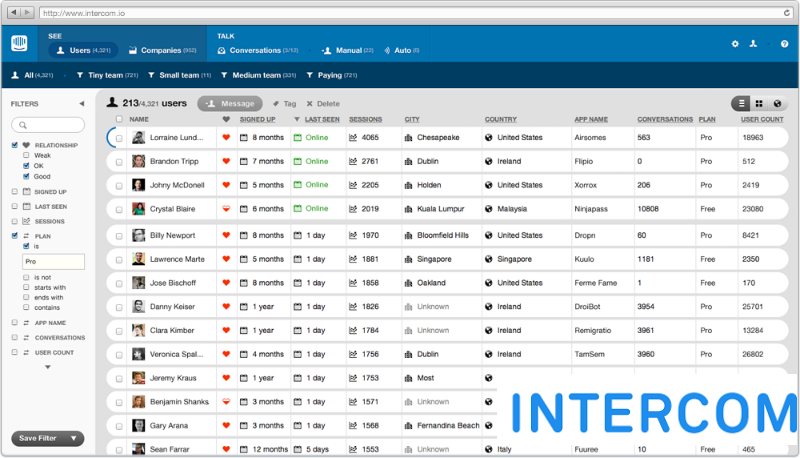Switch to the Conversations tab
800x458 pixels.
257,50
